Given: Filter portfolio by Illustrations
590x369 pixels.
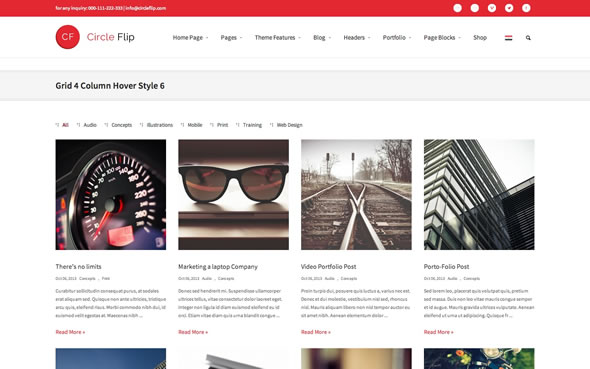Looking at the screenshot, I should (x=160, y=125).
